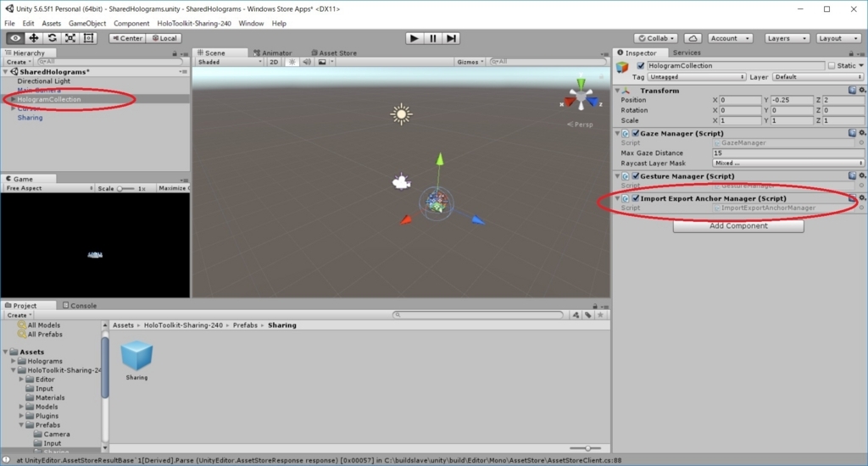Select the Rotate tool
Screen dimensions: 868x466
click(52, 38)
